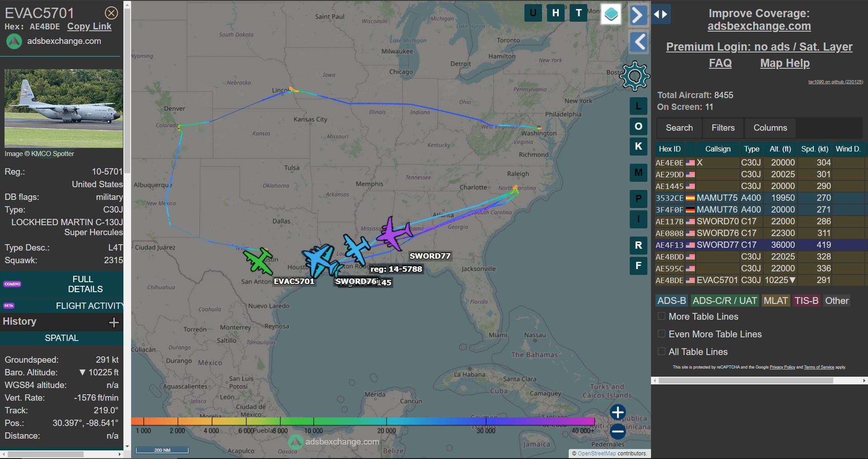Select the SWORD77 row in table

[x=759, y=245]
